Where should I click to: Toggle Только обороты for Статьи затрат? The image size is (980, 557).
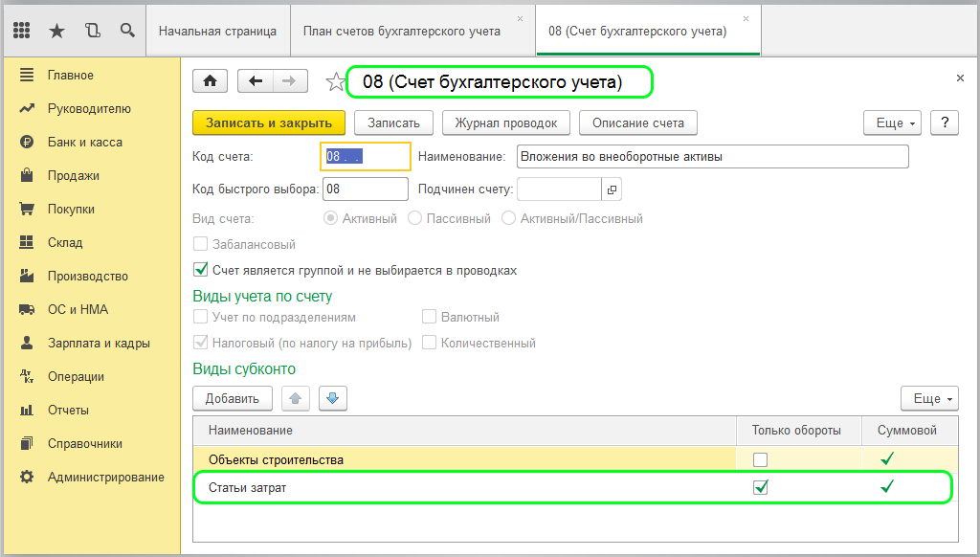coord(761,487)
